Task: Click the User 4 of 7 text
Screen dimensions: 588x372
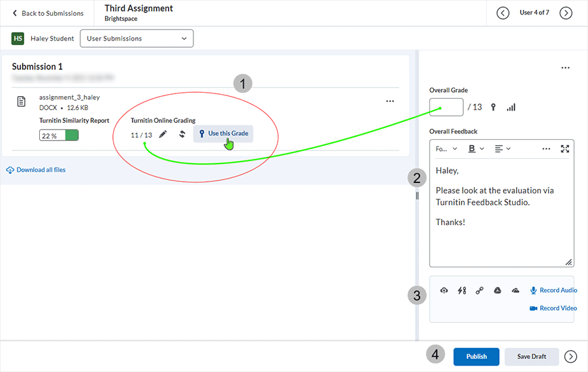Action: point(534,12)
